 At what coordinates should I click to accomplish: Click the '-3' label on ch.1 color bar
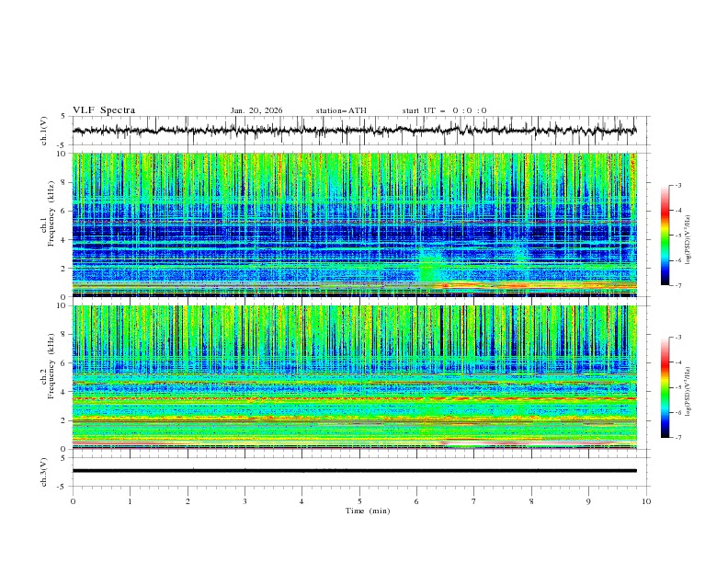tap(678, 185)
